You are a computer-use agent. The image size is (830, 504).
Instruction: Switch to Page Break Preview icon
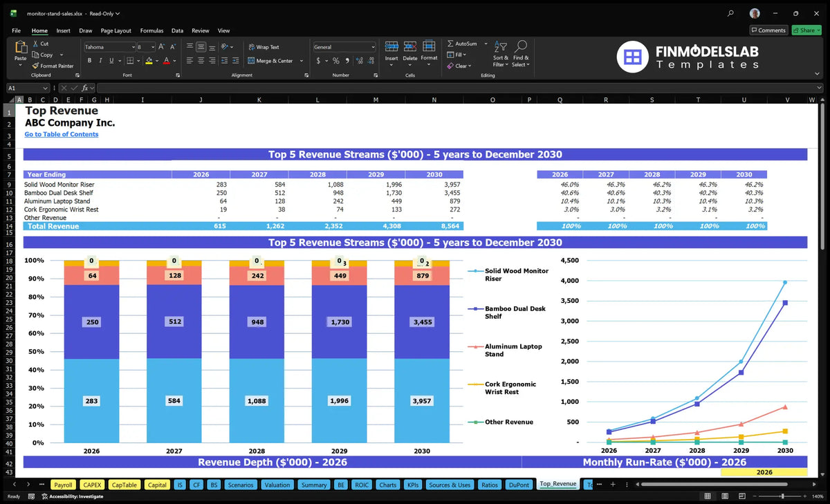(x=744, y=496)
